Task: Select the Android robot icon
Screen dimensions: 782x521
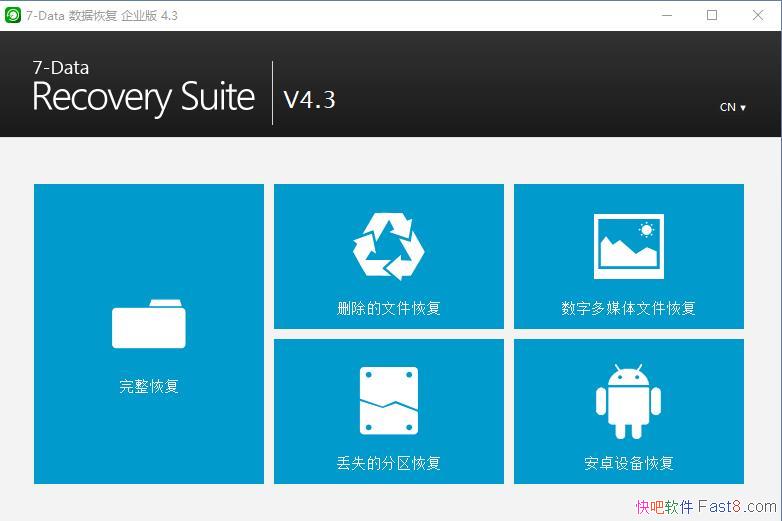Action: point(628,401)
